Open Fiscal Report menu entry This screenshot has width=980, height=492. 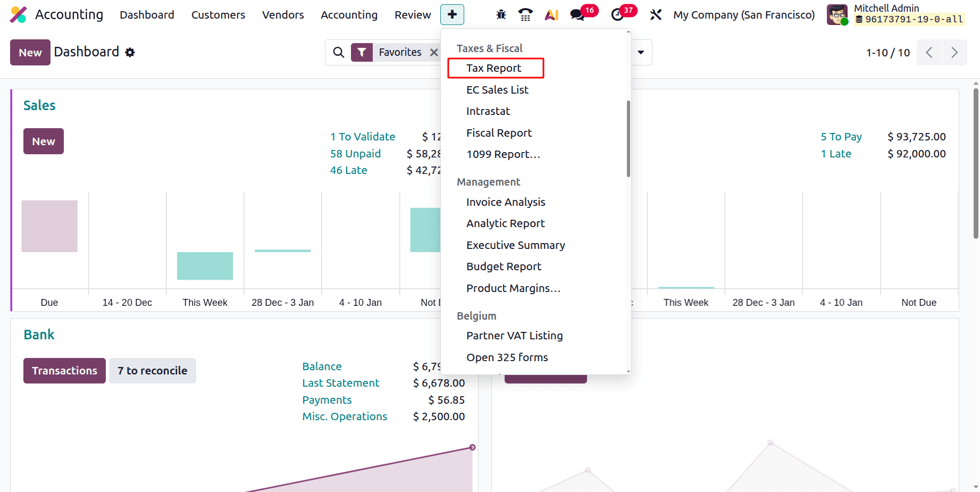(x=499, y=133)
